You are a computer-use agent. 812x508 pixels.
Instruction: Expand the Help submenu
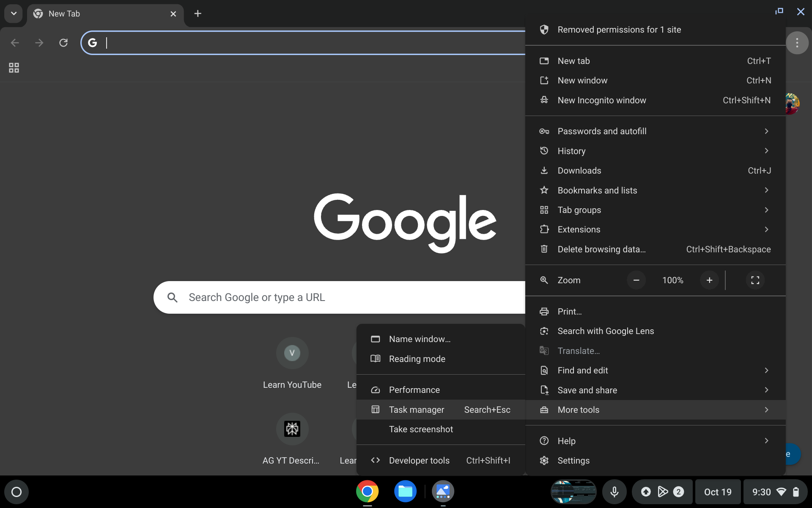(x=655, y=441)
